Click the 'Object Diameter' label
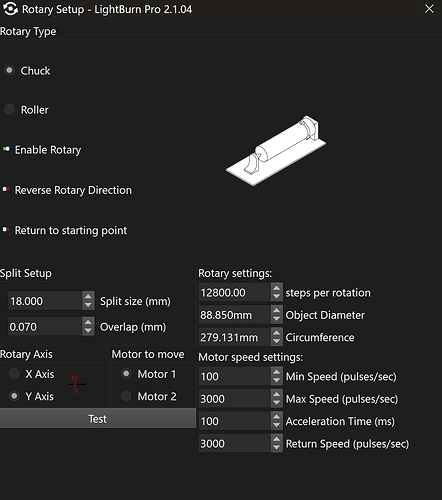The width and height of the screenshot is (442, 500). 325,315
